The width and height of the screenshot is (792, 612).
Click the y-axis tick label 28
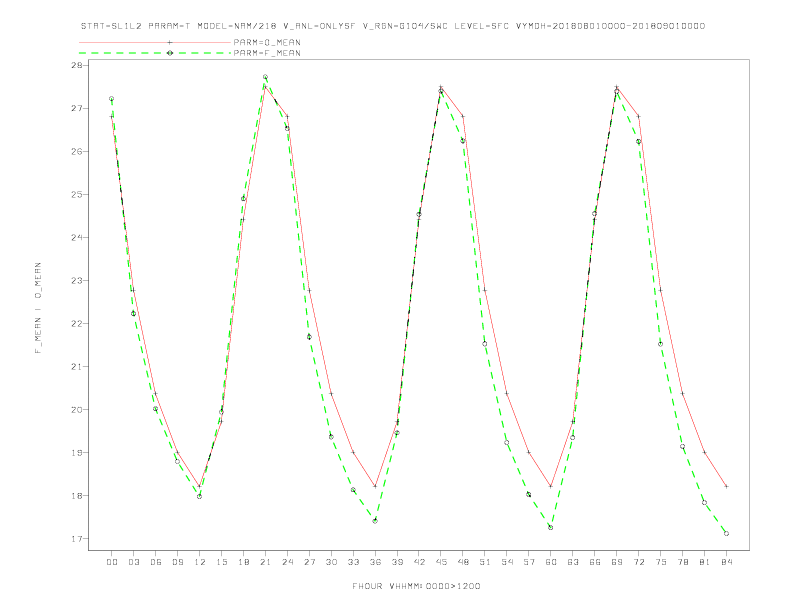point(78,66)
